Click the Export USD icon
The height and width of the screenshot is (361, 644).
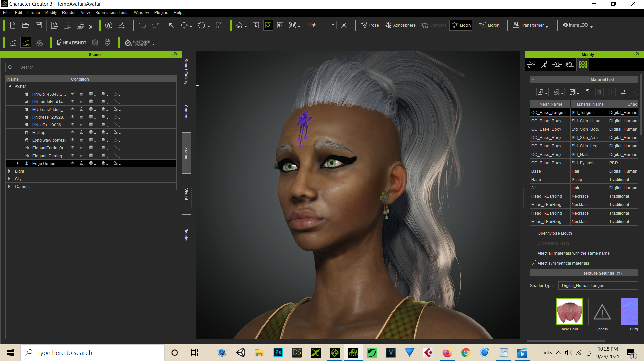pyautogui.click(x=80, y=25)
